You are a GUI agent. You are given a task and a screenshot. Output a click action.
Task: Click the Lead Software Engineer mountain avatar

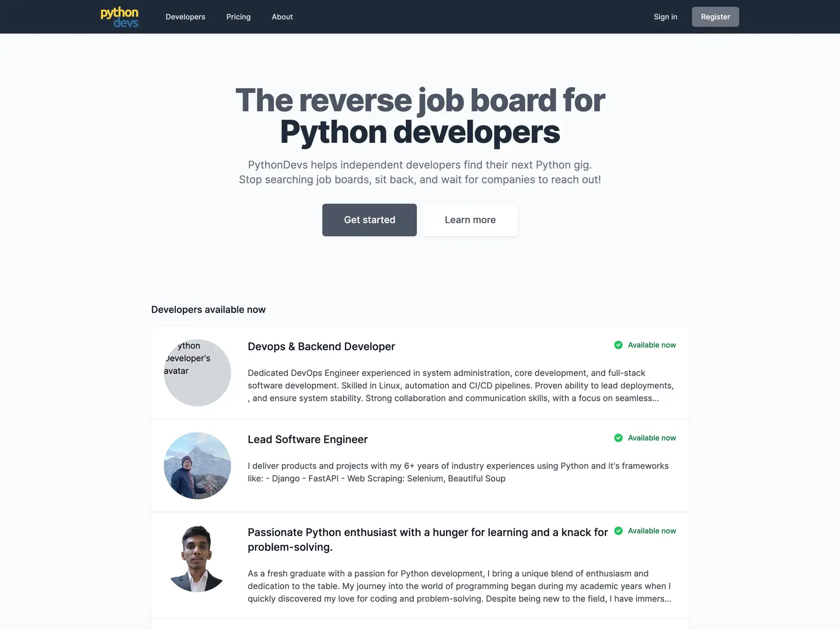tap(197, 466)
